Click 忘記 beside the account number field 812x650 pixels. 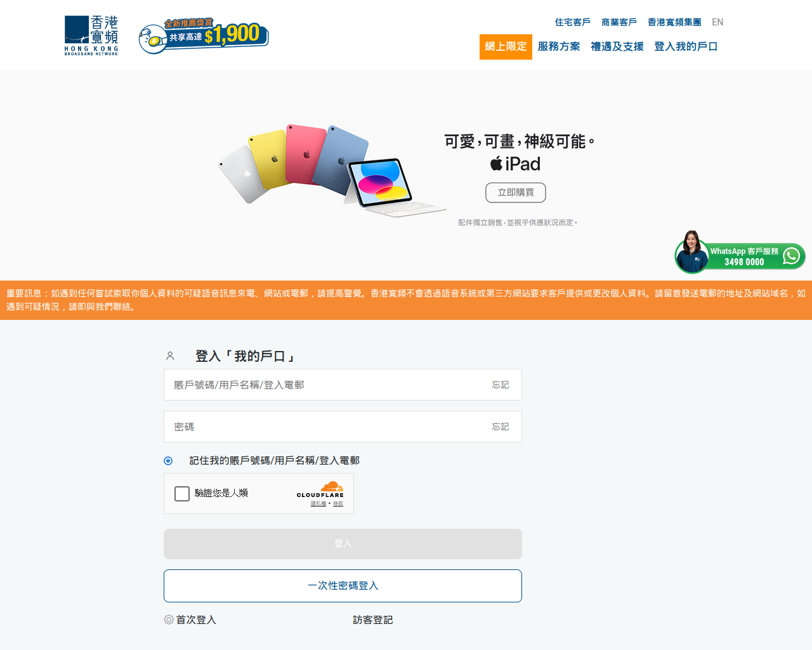click(x=501, y=385)
